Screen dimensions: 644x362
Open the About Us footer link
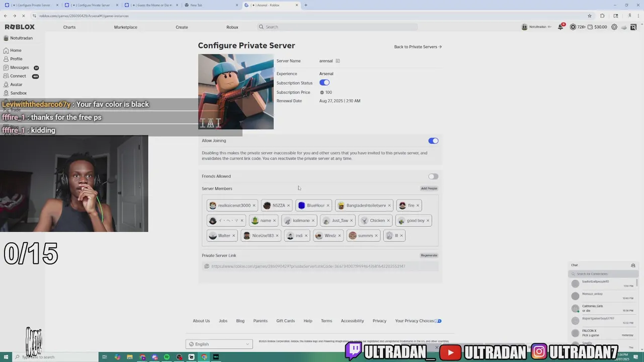click(201, 321)
